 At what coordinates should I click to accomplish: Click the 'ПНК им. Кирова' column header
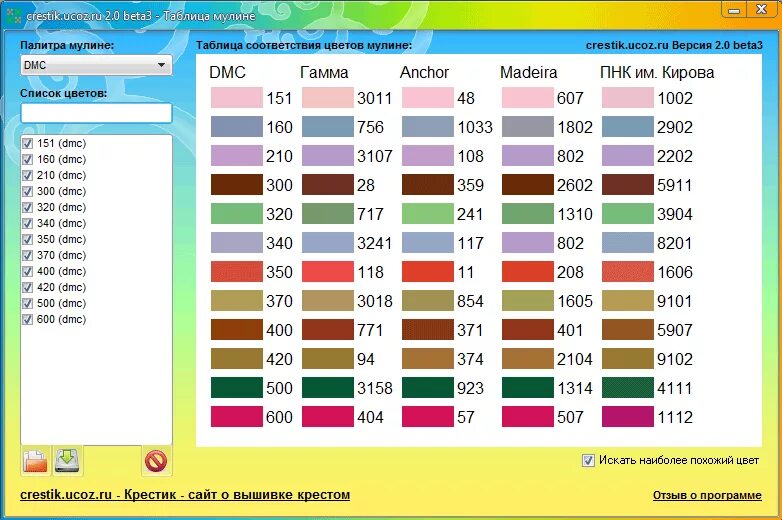click(x=657, y=72)
